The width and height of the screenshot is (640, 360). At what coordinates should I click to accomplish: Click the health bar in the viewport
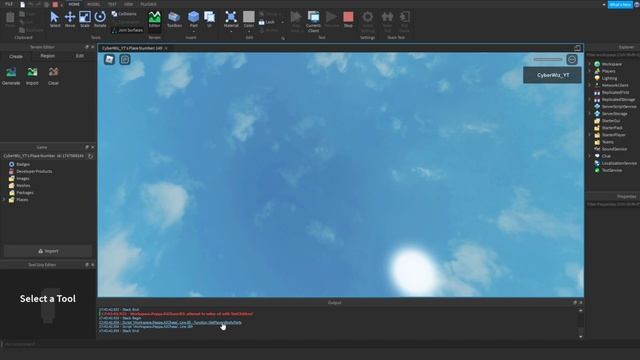click(548, 60)
